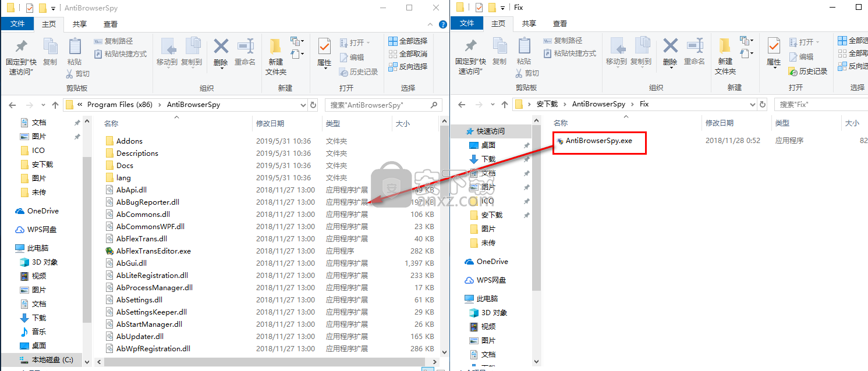
Task: Click 全部取消 in AntiBrowserSpy window
Action: [408, 53]
